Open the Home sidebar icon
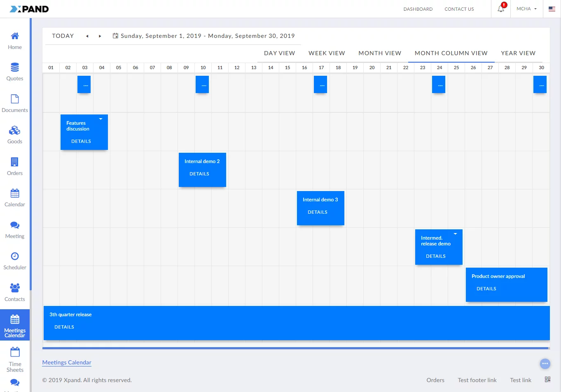 (x=15, y=36)
